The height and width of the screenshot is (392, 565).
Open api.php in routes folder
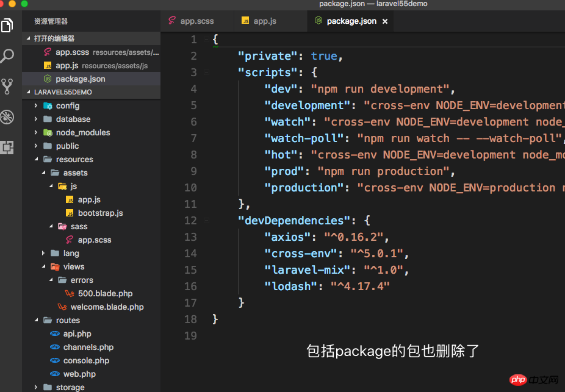91,333
